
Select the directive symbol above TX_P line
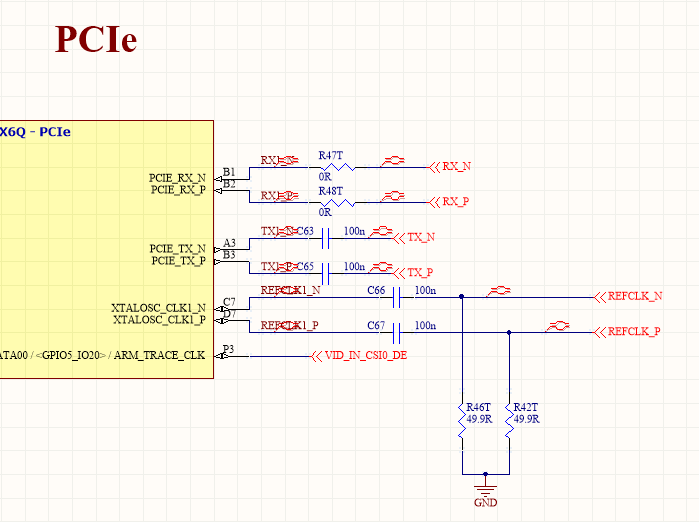pos(381,267)
